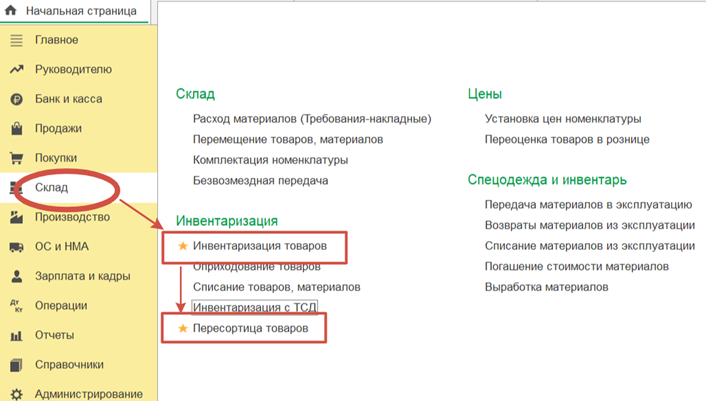This screenshot has width=706, height=401.
Task: Toggle favorite star for Инвентаризация товаров
Action: click(182, 246)
